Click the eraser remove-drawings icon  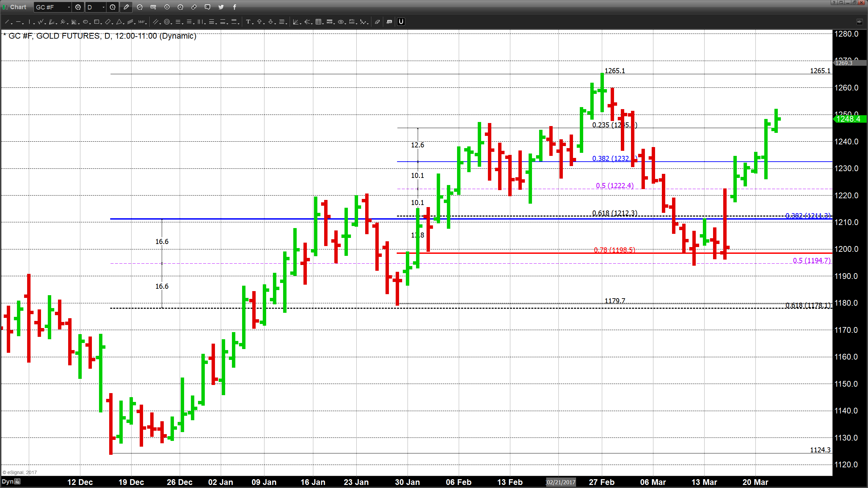pos(377,22)
